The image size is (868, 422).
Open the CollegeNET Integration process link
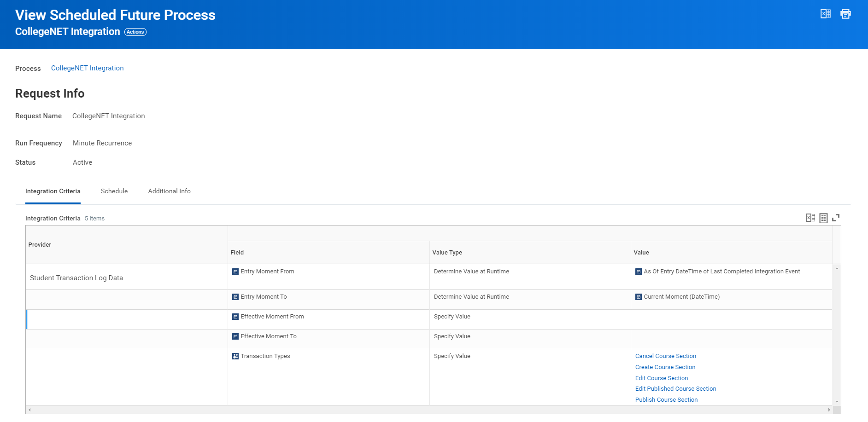pos(88,68)
